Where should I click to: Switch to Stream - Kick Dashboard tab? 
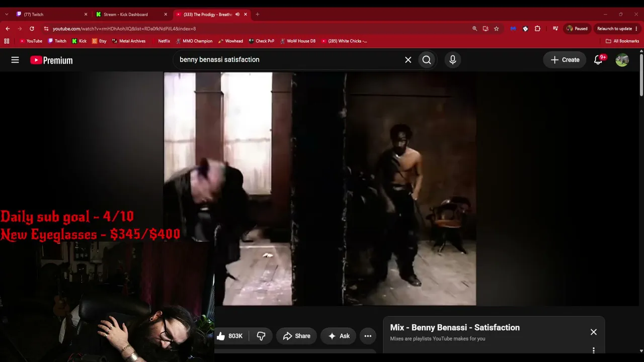(x=130, y=15)
